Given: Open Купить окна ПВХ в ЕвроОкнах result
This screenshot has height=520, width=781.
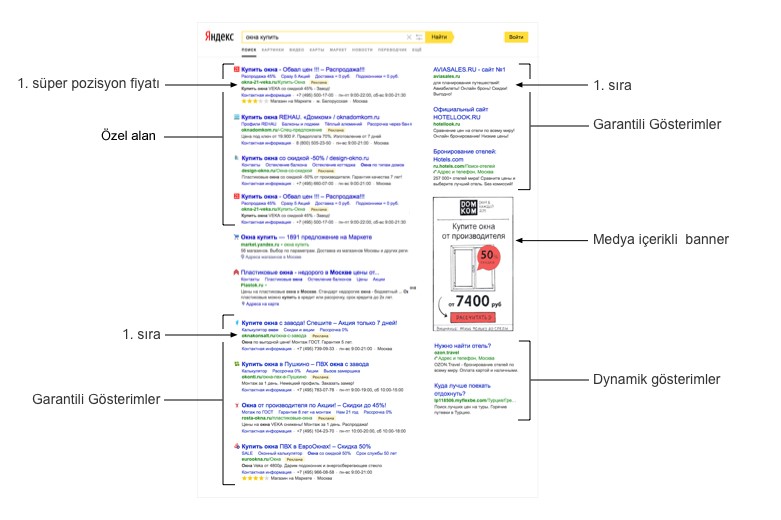Looking at the screenshot, I should (x=306, y=446).
